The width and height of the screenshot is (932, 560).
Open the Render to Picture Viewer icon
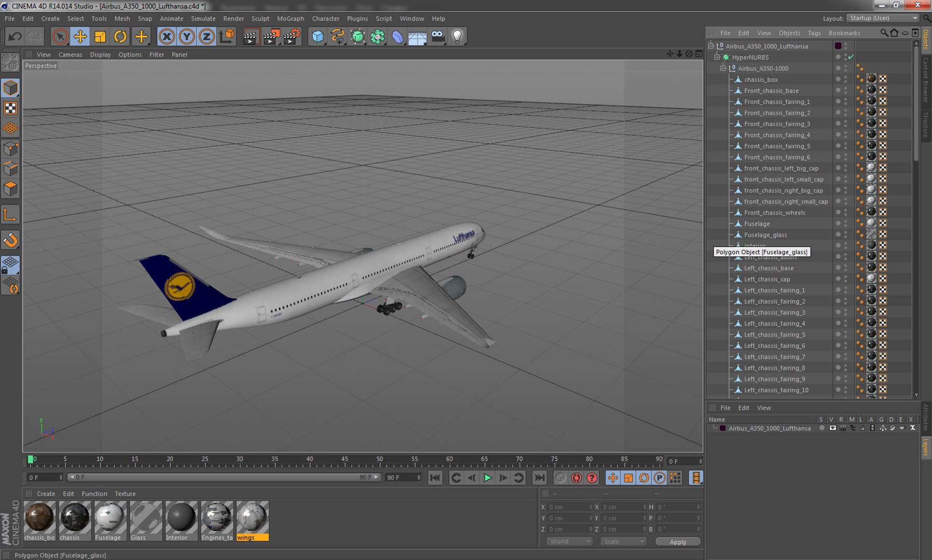coord(271,36)
